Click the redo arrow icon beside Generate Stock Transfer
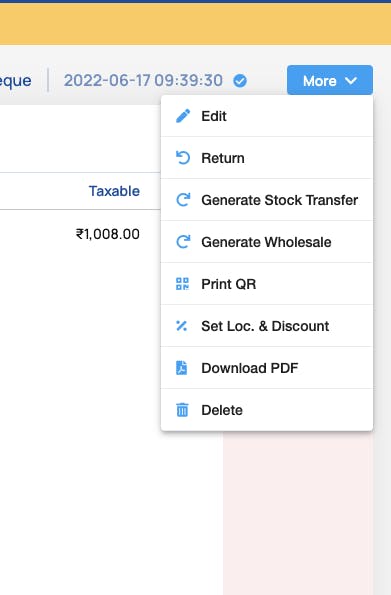 click(183, 200)
